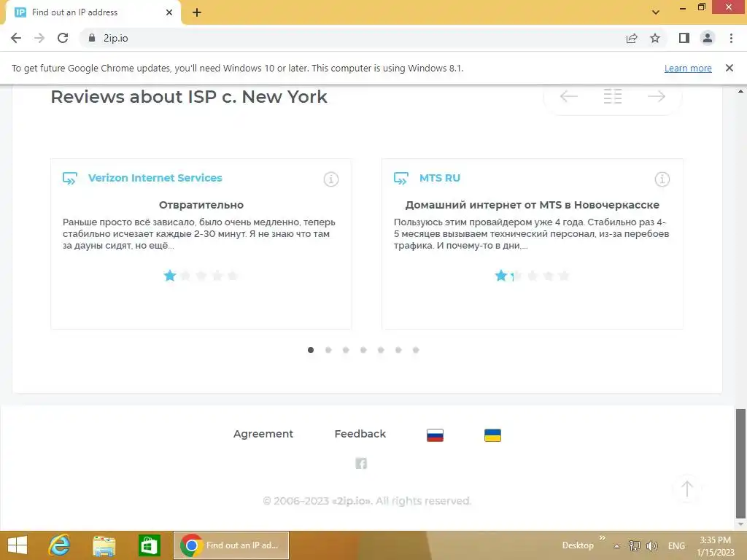Focus the Chrome taskbar button
Image resolution: width=747 pixels, height=560 pixels.
[231, 545]
